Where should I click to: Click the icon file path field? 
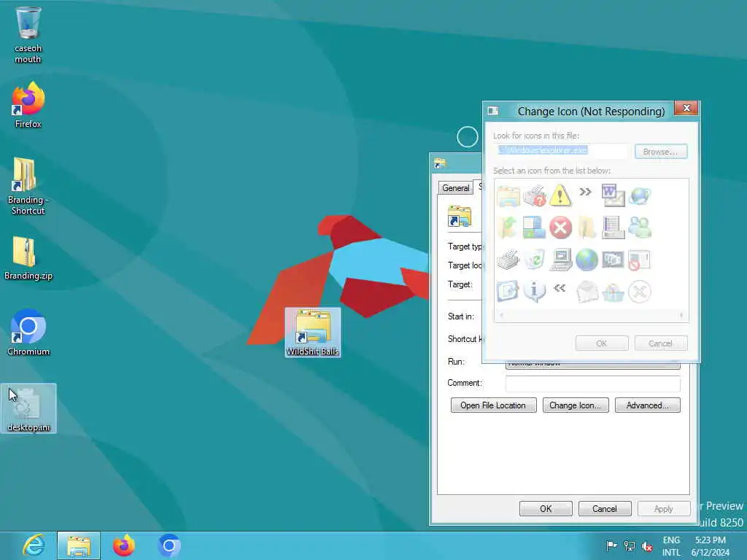(561, 150)
